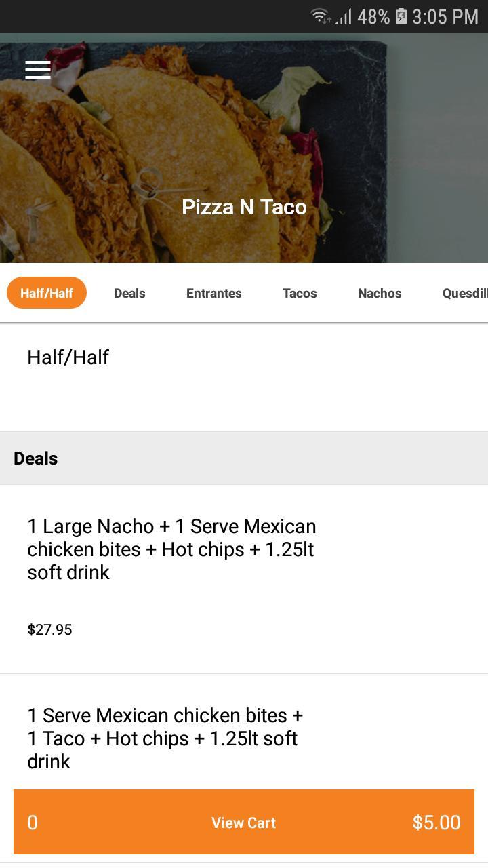
Task: Switch to the Deals category tab
Action: [x=129, y=293]
